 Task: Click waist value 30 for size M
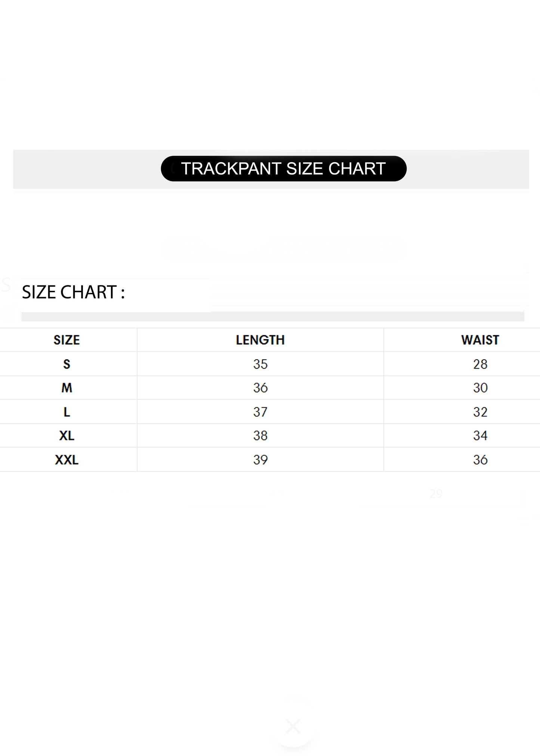pyautogui.click(x=480, y=388)
